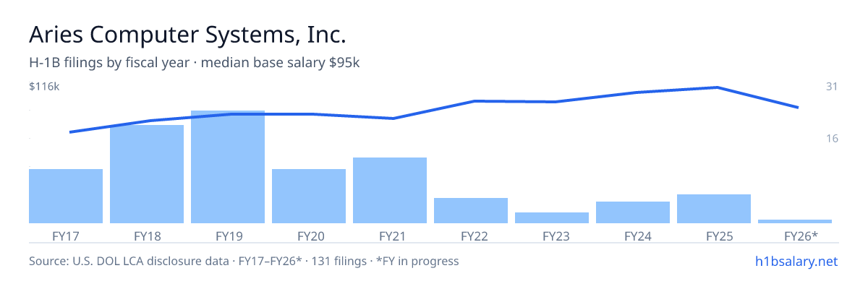Click the FY19 axis label
Screen dimensions: 868x289
[x=228, y=236]
